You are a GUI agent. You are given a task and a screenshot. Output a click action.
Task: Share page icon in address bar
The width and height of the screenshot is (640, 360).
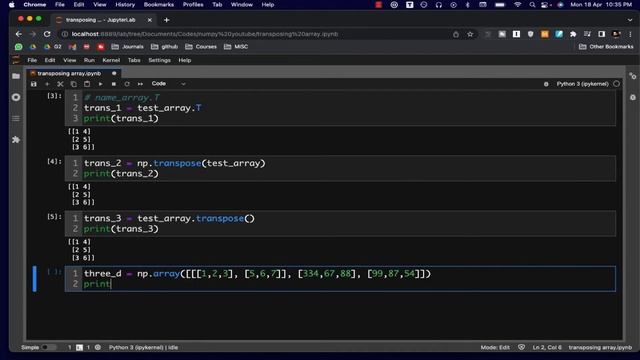pyautogui.click(x=456, y=34)
